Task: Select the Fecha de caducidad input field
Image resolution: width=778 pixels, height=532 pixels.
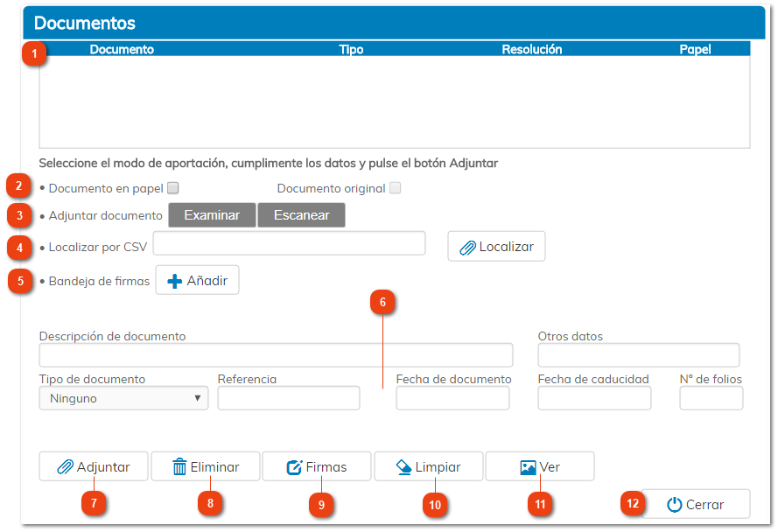Action: [x=594, y=397]
